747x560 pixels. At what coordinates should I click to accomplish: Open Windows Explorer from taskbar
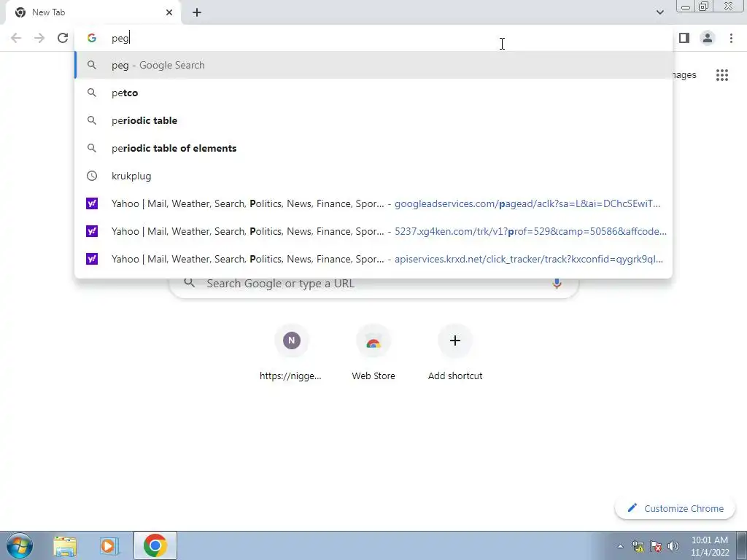click(65, 546)
